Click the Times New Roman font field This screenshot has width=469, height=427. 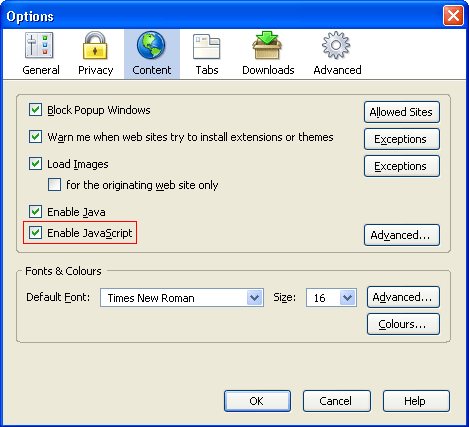182,297
